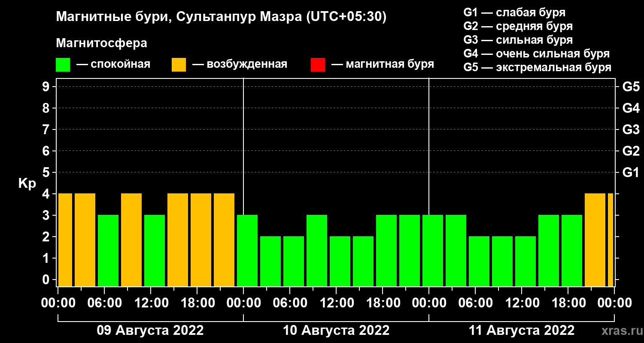The width and height of the screenshot is (644, 343).
Task: Click the '— возбужденная' legend label
Action: (x=240, y=64)
